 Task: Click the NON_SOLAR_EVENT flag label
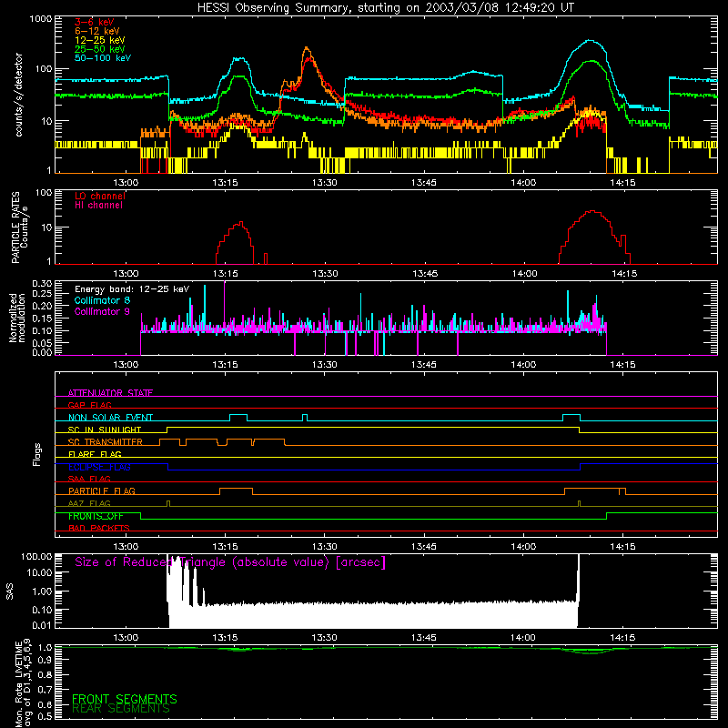tap(110, 418)
